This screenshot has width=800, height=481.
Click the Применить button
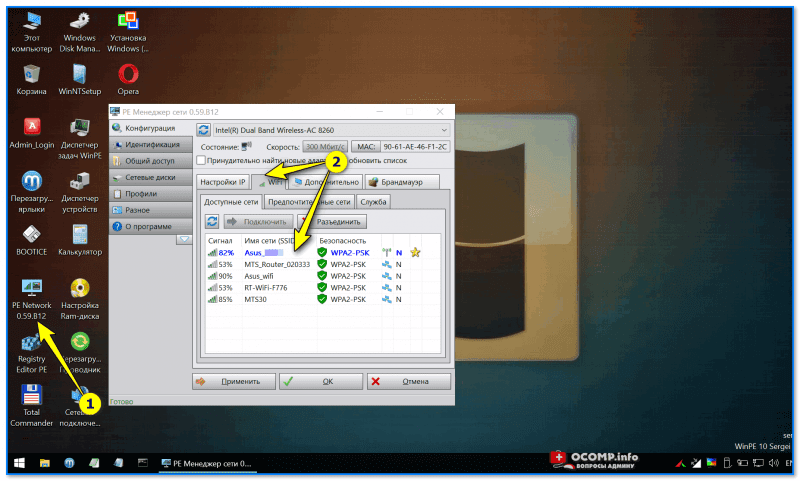coord(234,382)
